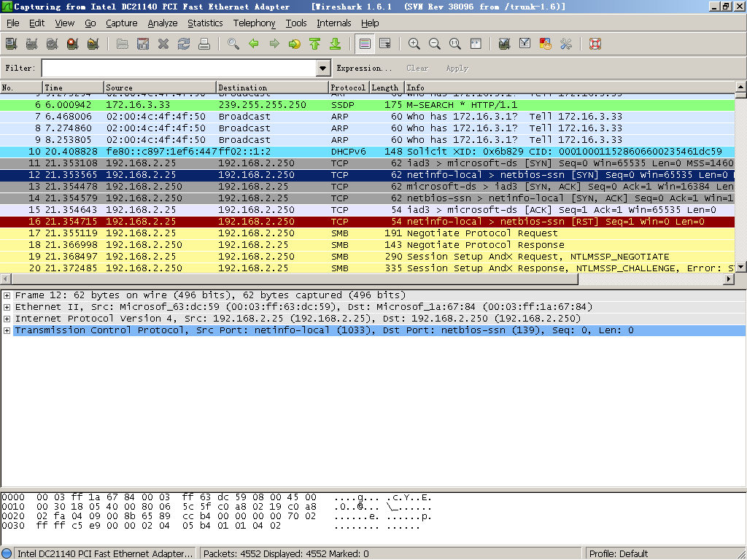Sort by the Destination column header
This screenshot has width=747, height=560.
coord(272,87)
